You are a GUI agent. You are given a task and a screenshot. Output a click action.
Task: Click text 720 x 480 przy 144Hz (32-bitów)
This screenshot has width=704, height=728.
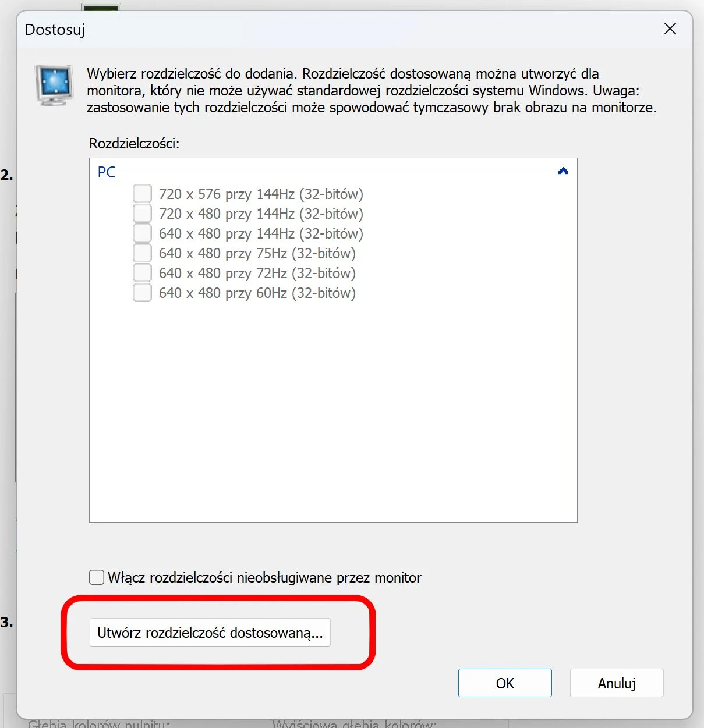(261, 214)
